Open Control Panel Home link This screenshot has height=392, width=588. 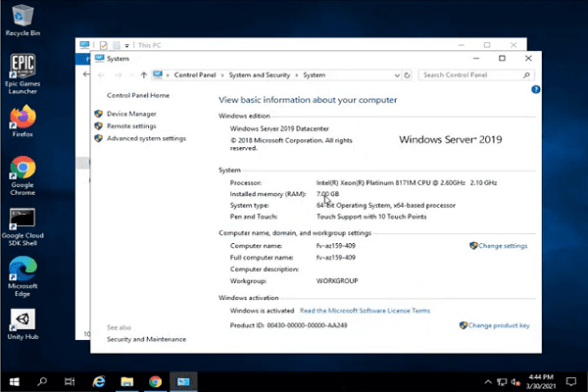(138, 95)
